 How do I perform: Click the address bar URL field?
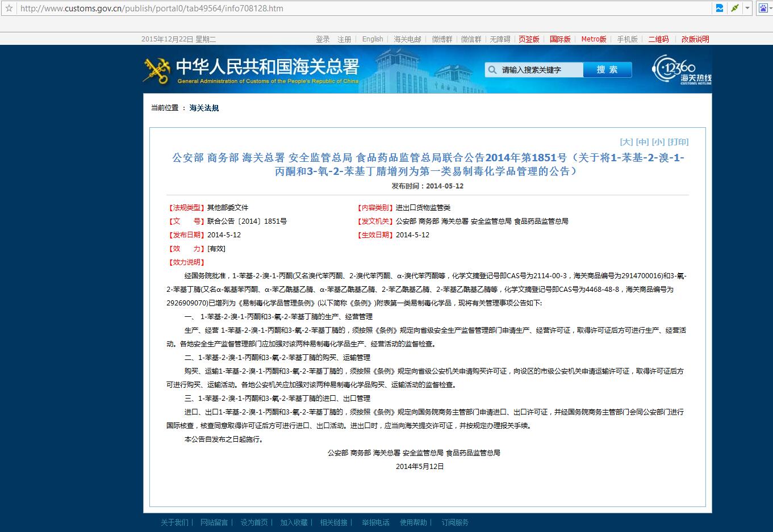coord(363,9)
